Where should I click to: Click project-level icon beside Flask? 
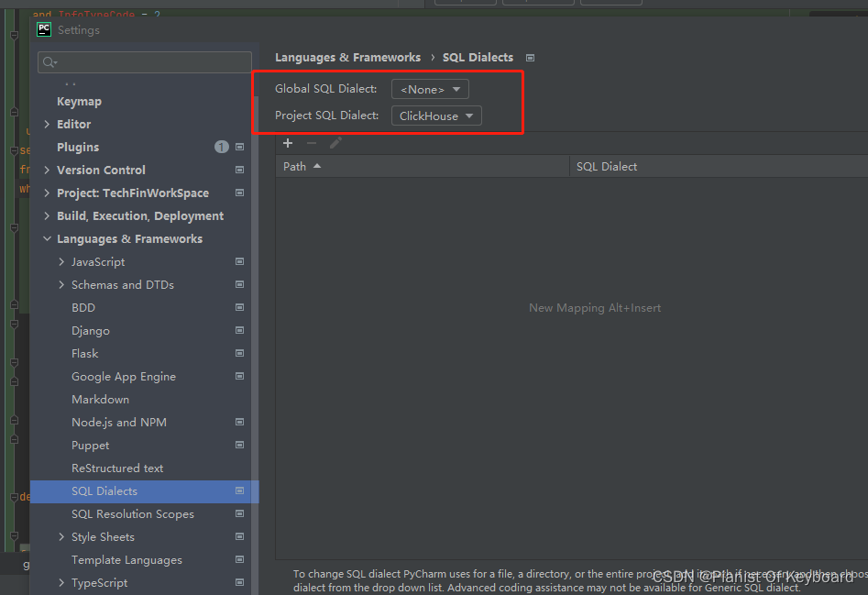(x=240, y=353)
